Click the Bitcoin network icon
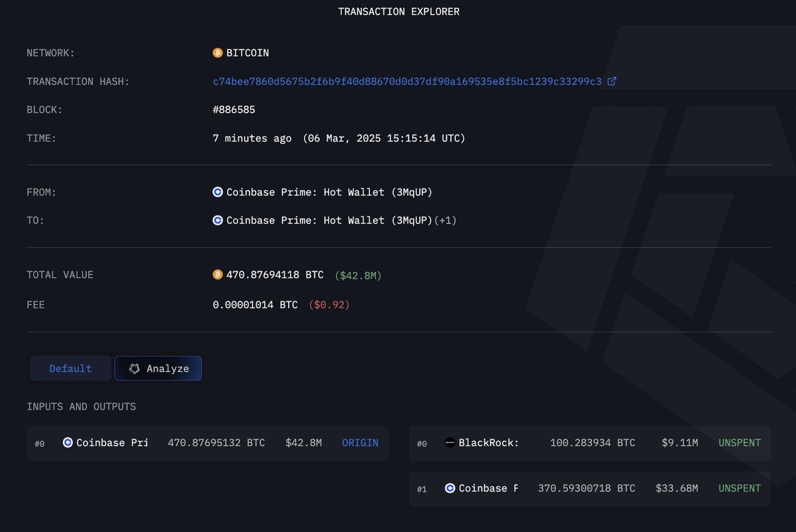The width and height of the screenshot is (796, 532). tap(218, 53)
